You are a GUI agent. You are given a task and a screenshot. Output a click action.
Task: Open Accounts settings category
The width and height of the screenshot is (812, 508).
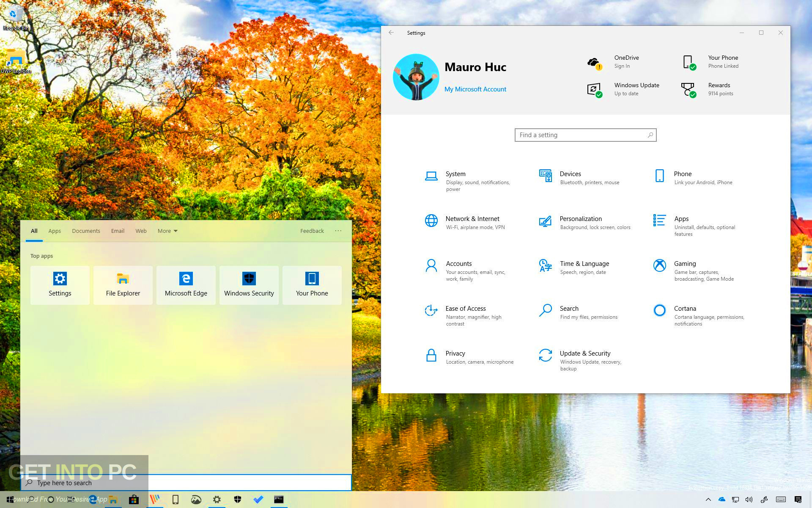[466, 271]
